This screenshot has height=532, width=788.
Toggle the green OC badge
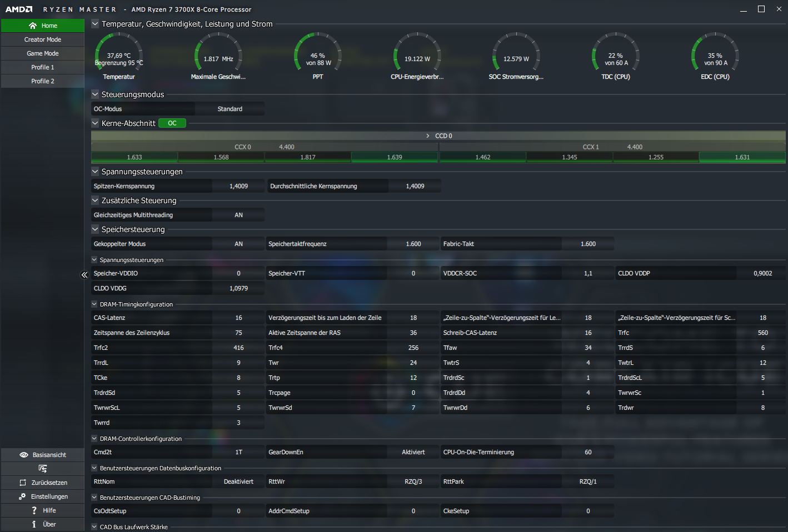click(172, 123)
